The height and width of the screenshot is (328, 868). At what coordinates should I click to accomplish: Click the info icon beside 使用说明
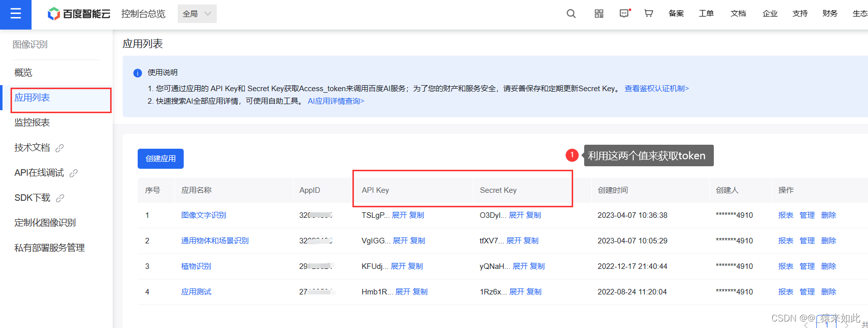(x=138, y=73)
